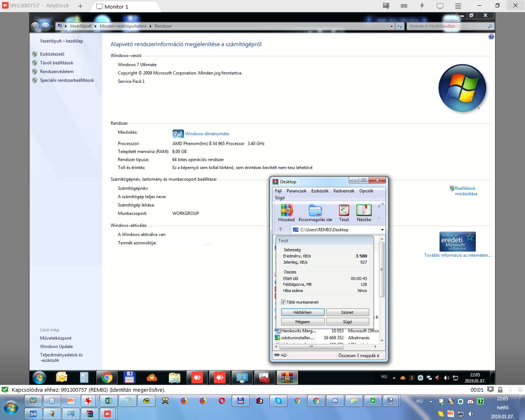Expand the Vezérlőpult breadcrumb arrow
525x420 pixels.
96,26
